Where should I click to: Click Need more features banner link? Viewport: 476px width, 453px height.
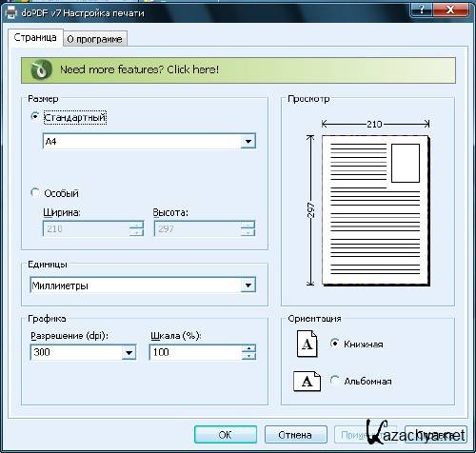[238, 70]
